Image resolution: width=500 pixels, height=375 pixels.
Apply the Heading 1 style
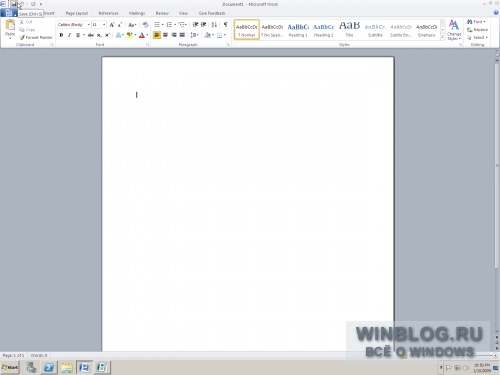pos(298,30)
